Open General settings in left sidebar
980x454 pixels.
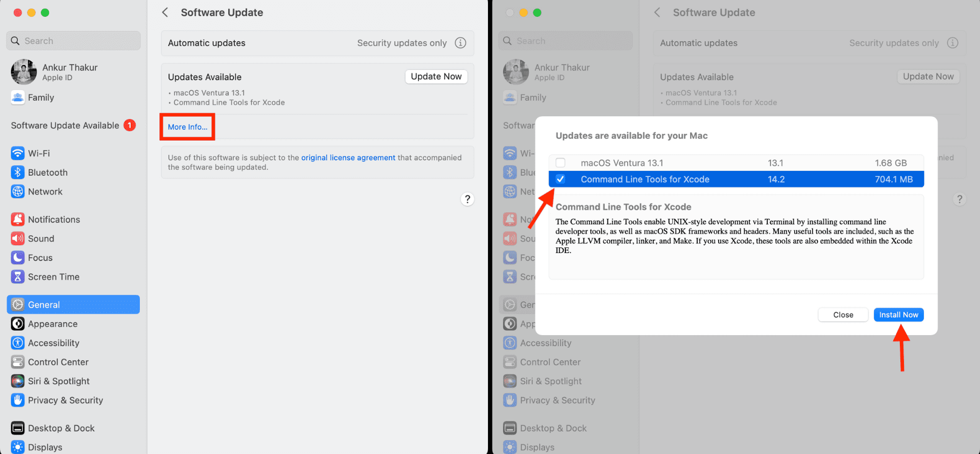pyautogui.click(x=73, y=305)
